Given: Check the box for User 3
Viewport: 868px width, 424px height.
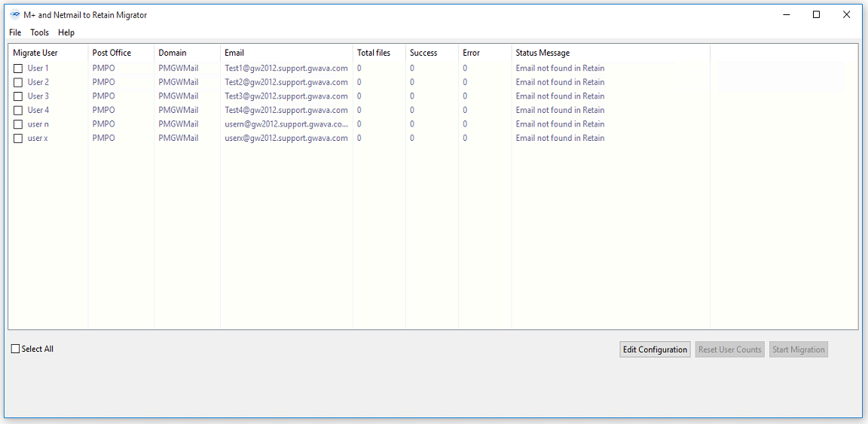Looking at the screenshot, I should [x=18, y=96].
